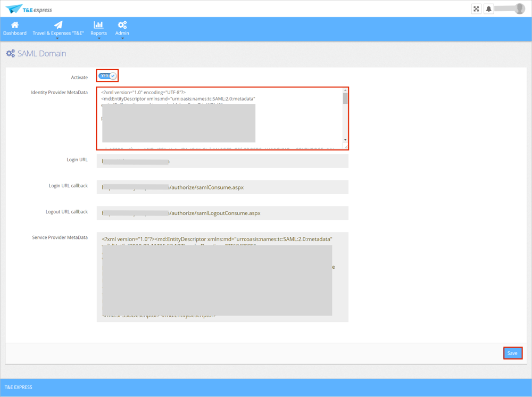This screenshot has width=532, height=397.
Task: Click the Travel & Expenses paper plane icon
Action: point(58,24)
